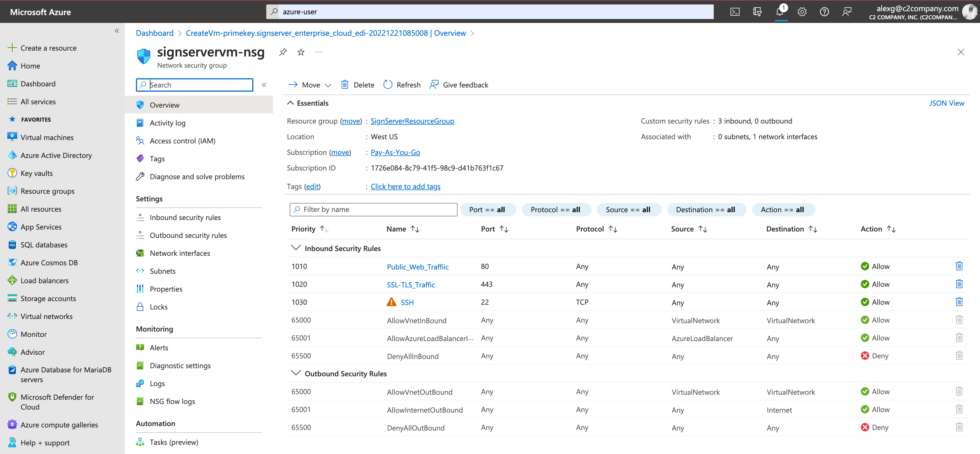Open Cloud Shell icon in top bar
Screen dimensions: 980x454
click(735, 12)
